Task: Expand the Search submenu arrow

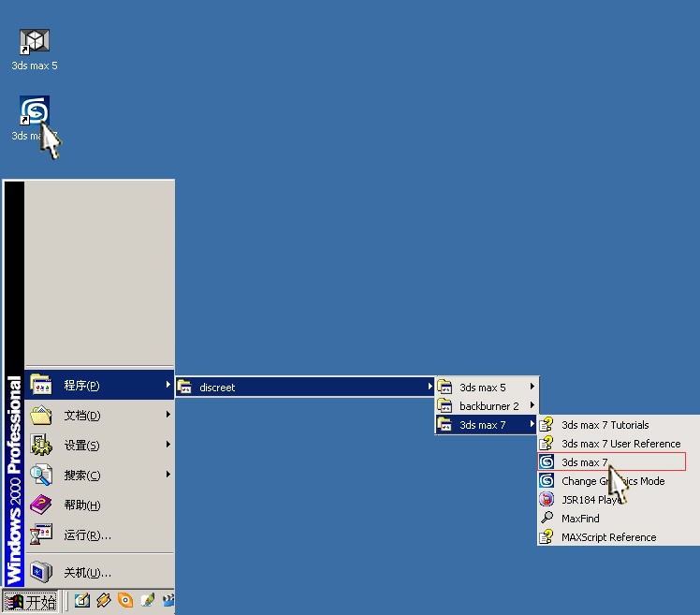Action: point(168,474)
